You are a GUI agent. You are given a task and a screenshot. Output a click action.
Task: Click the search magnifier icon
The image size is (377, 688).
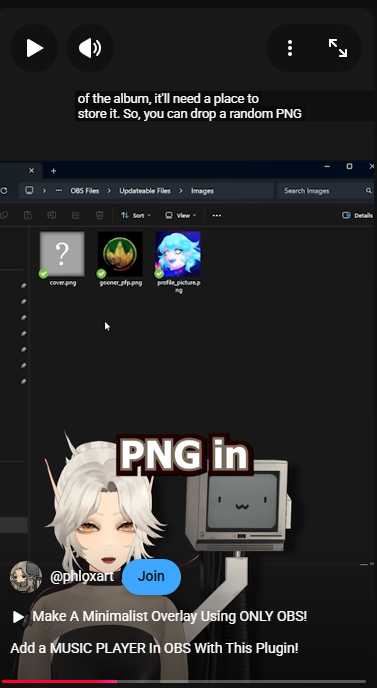coord(369,191)
